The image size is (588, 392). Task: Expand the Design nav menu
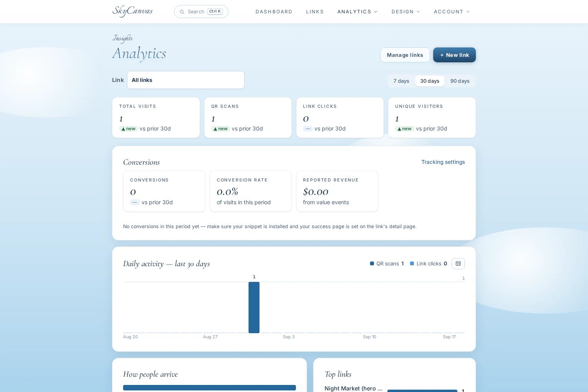(406, 12)
